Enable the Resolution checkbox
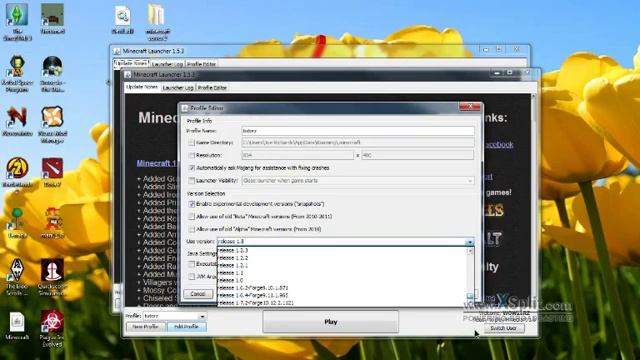Viewport: 640px width, 360px height. click(191, 156)
